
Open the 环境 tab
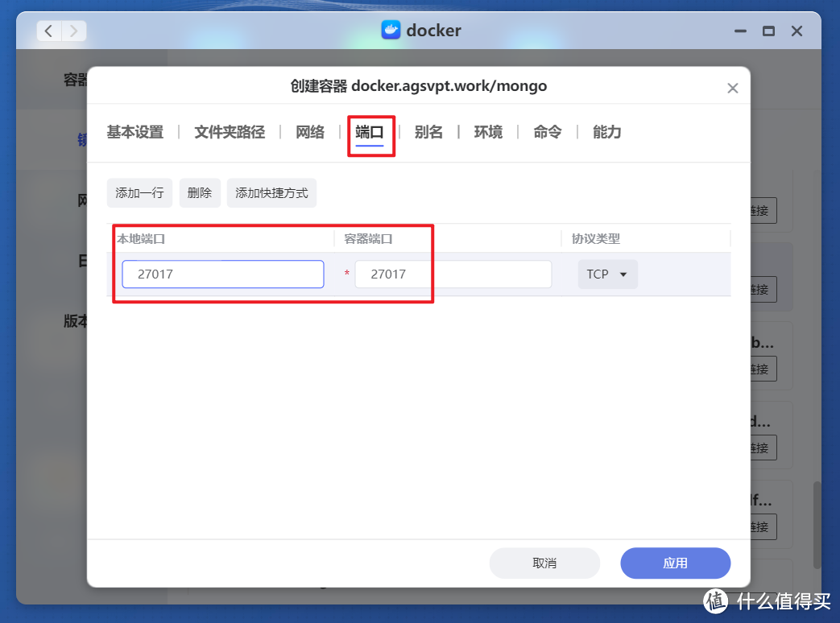488,132
